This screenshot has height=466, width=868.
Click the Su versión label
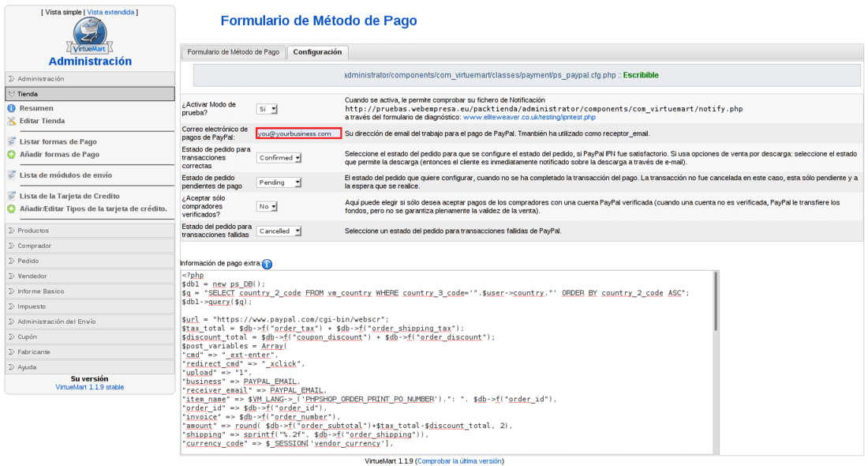click(x=90, y=379)
